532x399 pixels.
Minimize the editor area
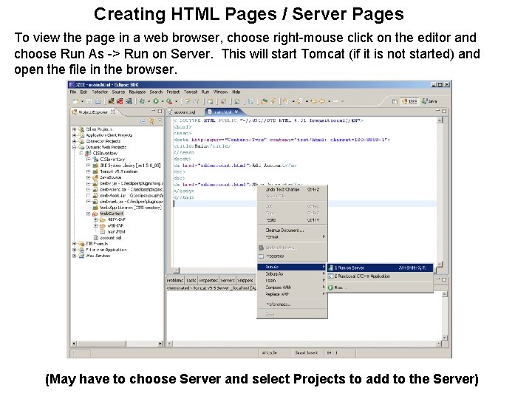pos(437,111)
